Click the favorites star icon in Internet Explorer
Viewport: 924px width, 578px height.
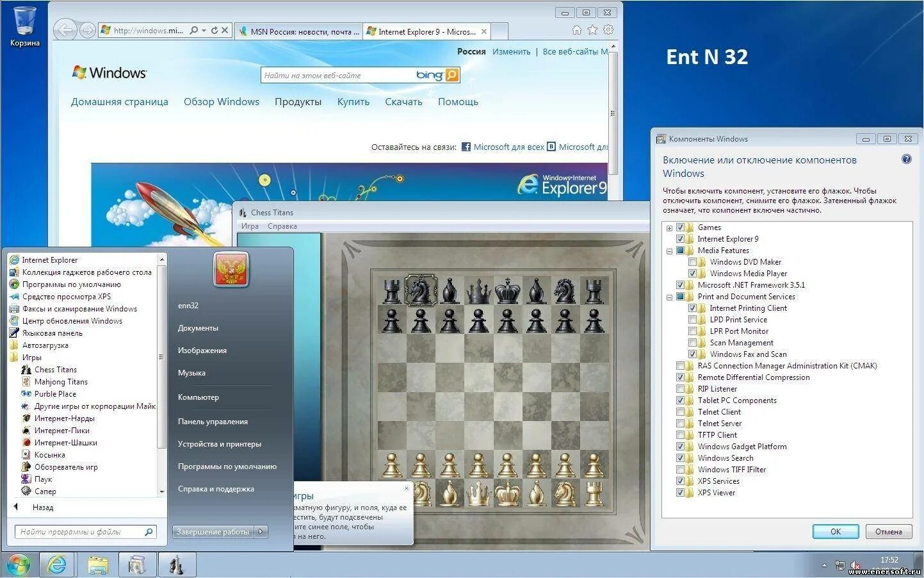(592, 29)
